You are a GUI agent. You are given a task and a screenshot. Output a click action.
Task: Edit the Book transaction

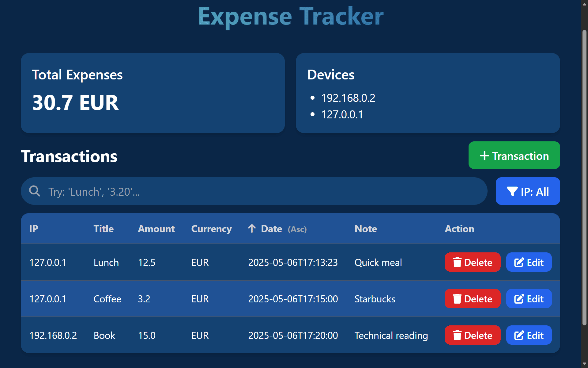tap(529, 335)
